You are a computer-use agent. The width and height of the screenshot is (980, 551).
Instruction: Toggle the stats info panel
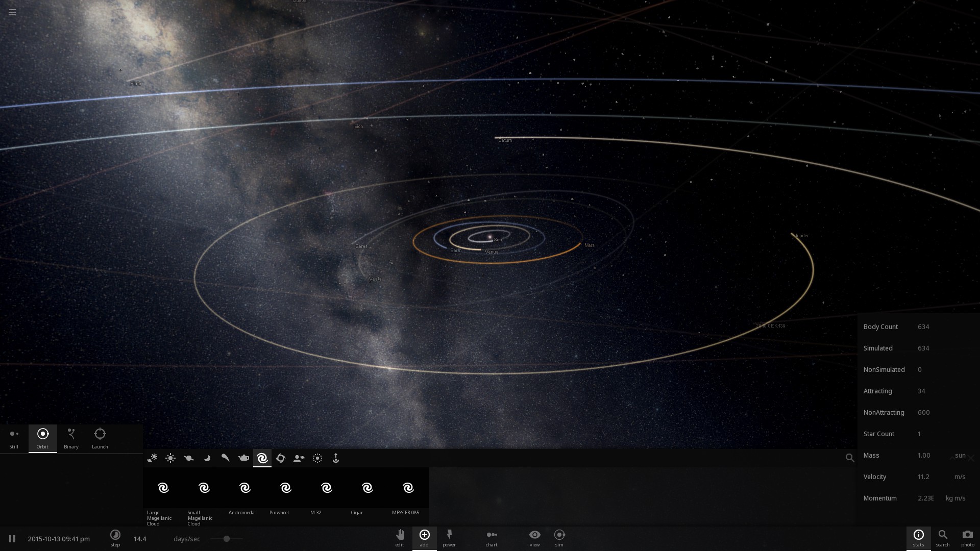tap(919, 538)
